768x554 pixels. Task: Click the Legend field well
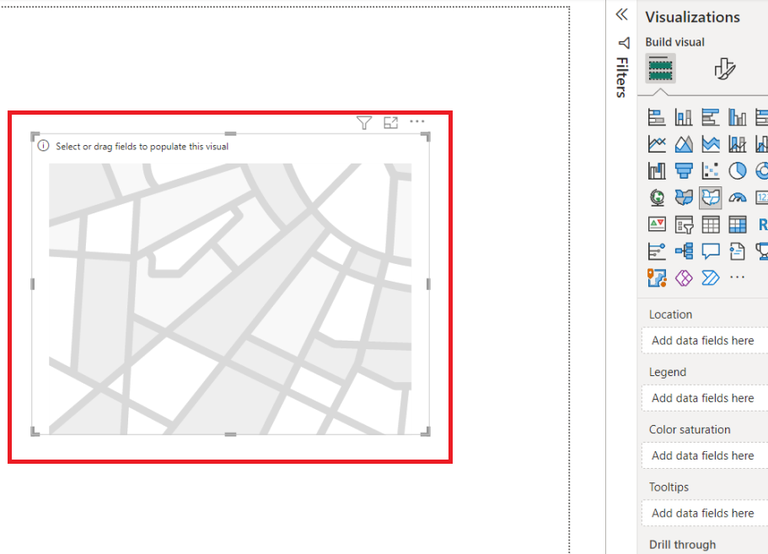point(705,398)
